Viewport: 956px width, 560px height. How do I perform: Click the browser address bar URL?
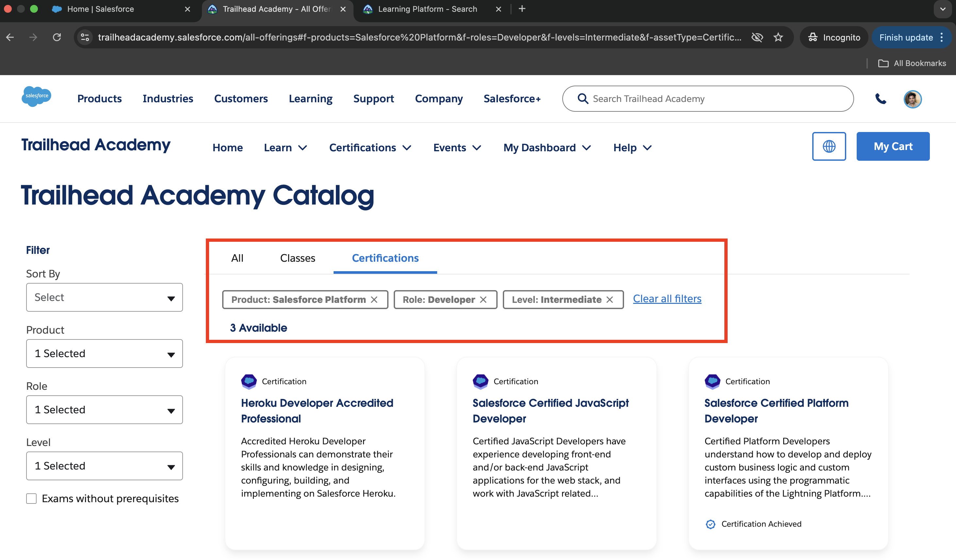(420, 37)
